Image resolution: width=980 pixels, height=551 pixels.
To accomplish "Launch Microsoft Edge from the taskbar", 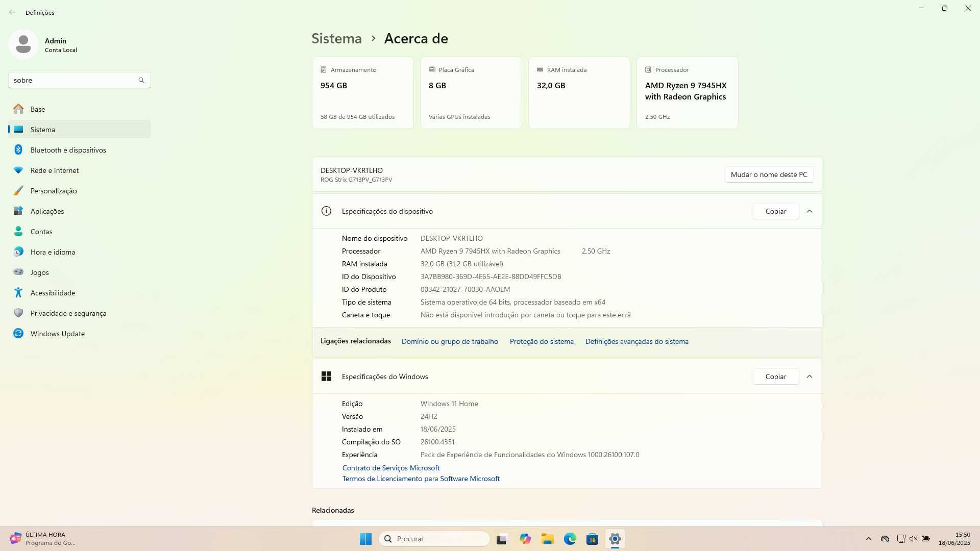I will 570,539.
